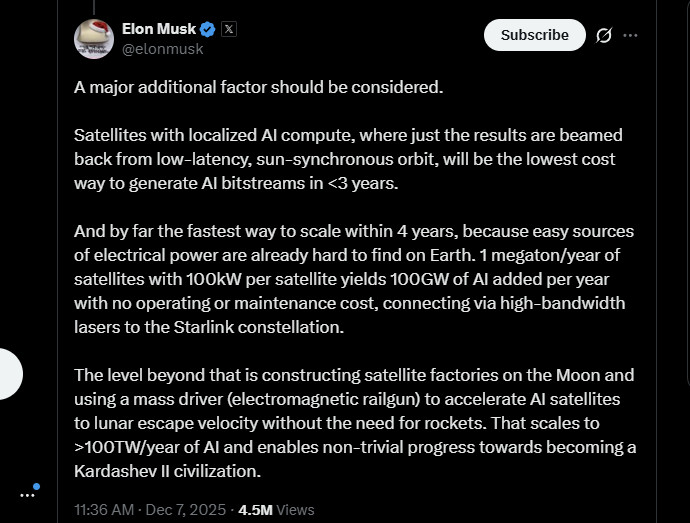Open the Elon Musk display name link

tap(159, 29)
